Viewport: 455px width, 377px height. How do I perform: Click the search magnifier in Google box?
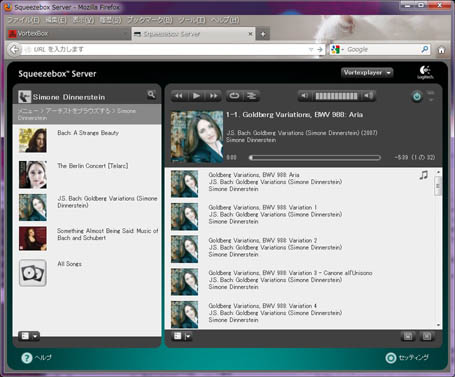tap(425, 50)
